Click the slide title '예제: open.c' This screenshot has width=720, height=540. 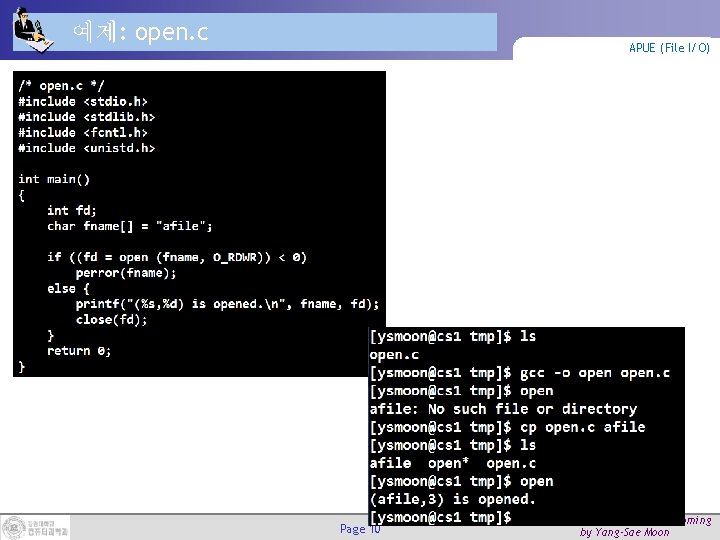pos(141,32)
